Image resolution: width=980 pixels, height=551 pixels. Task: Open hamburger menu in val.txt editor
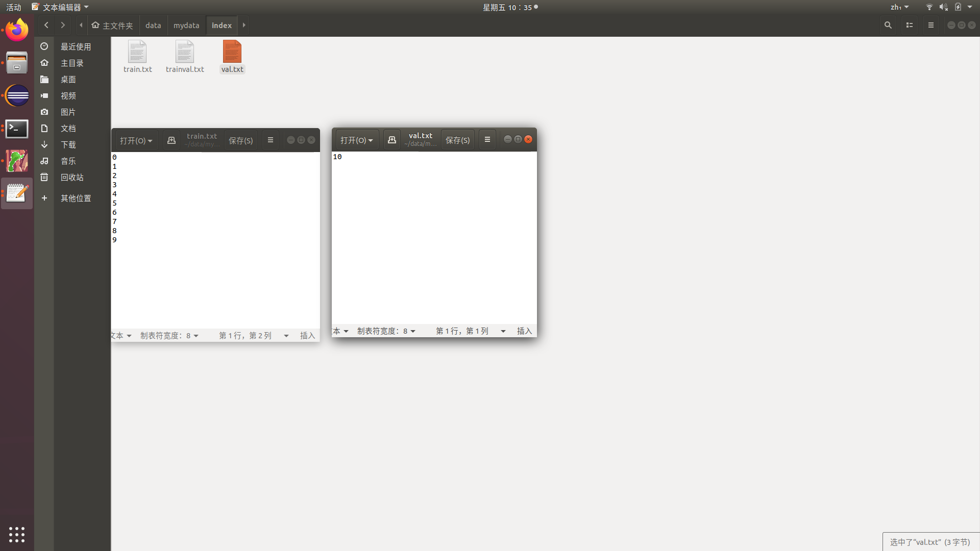(487, 140)
